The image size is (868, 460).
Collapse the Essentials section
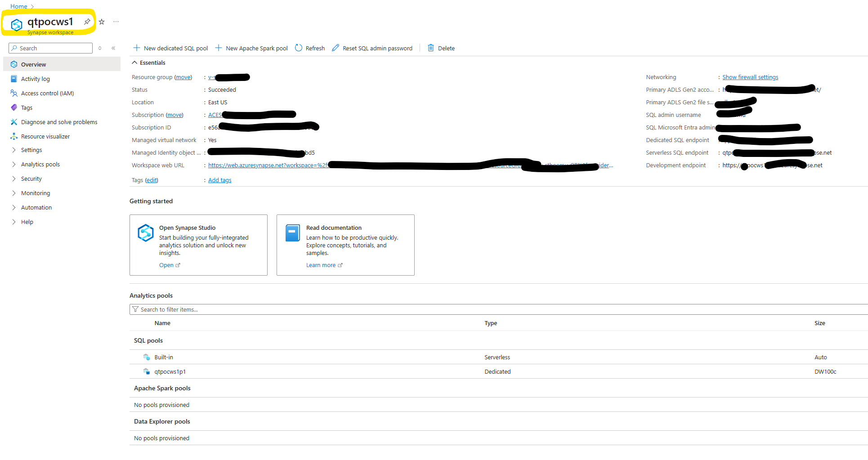coord(134,63)
